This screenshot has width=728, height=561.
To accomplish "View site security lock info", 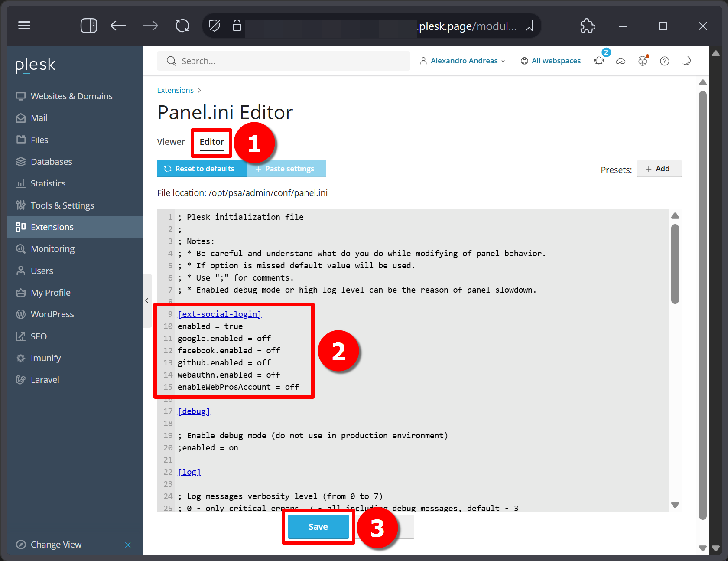I will point(237,26).
